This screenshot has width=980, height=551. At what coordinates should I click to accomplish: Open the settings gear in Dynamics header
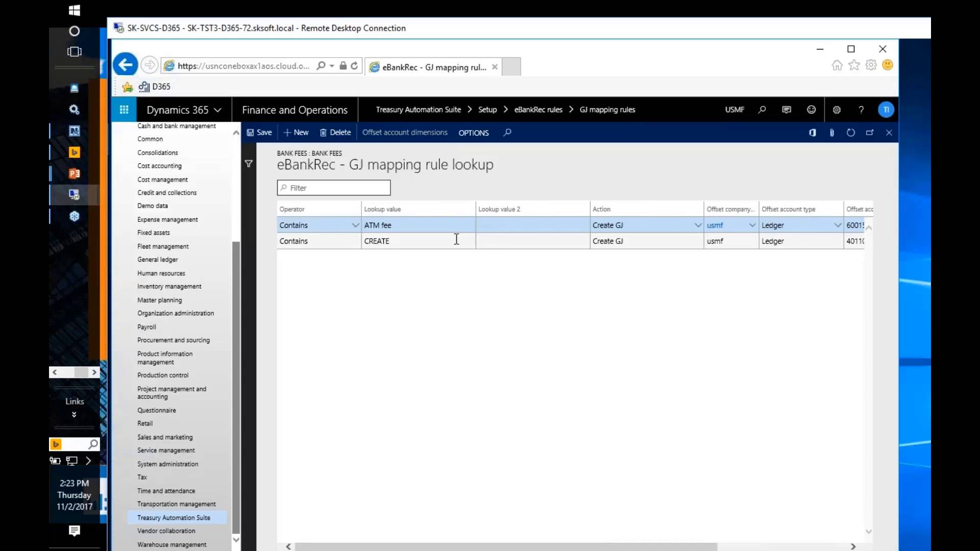click(837, 110)
